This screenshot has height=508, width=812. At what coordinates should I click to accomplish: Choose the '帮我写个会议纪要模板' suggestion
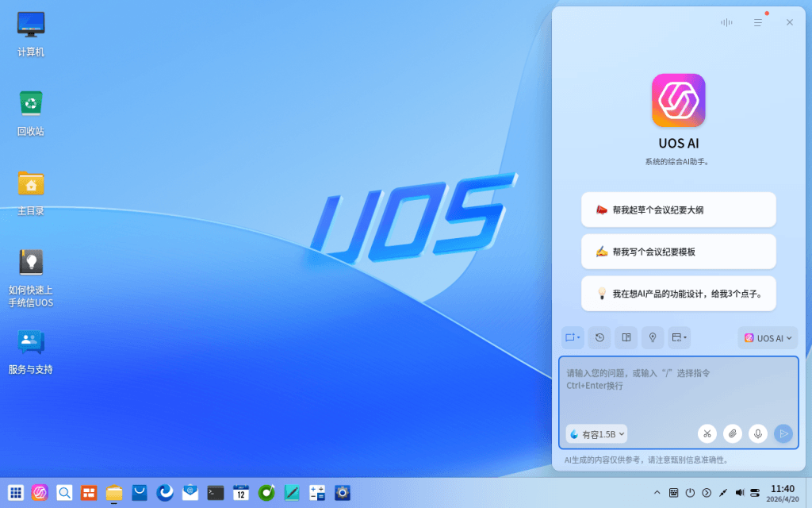[x=679, y=252]
